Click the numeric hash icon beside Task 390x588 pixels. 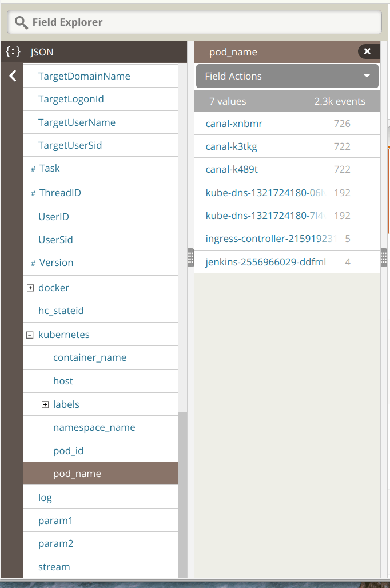point(33,169)
